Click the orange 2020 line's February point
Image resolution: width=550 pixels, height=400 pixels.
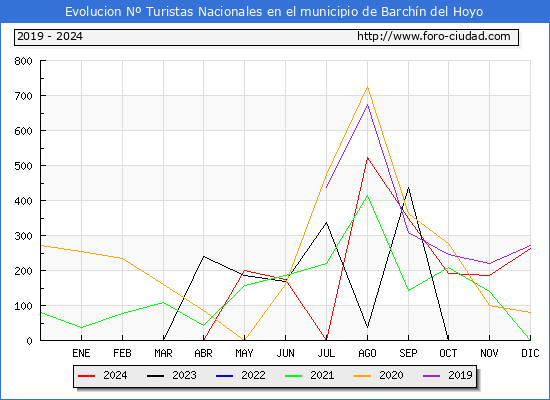[122, 259]
